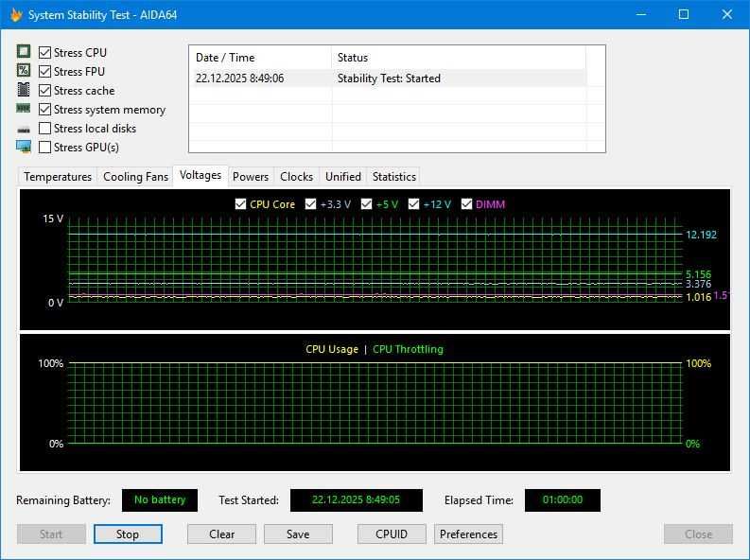Screen dimensions: 750x560
Task: Switch to the Clocks tab
Action: point(296,177)
